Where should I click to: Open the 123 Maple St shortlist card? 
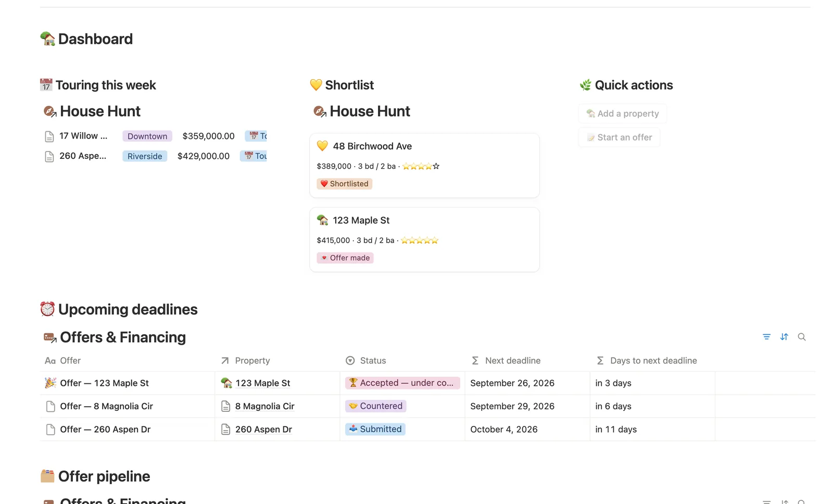[424, 240]
